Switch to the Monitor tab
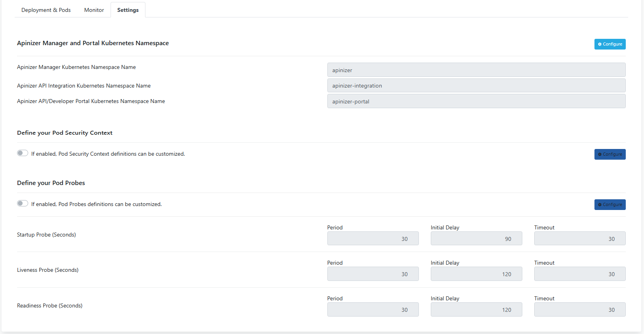The height and width of the screenshot is (334, 644). point(94,10)
